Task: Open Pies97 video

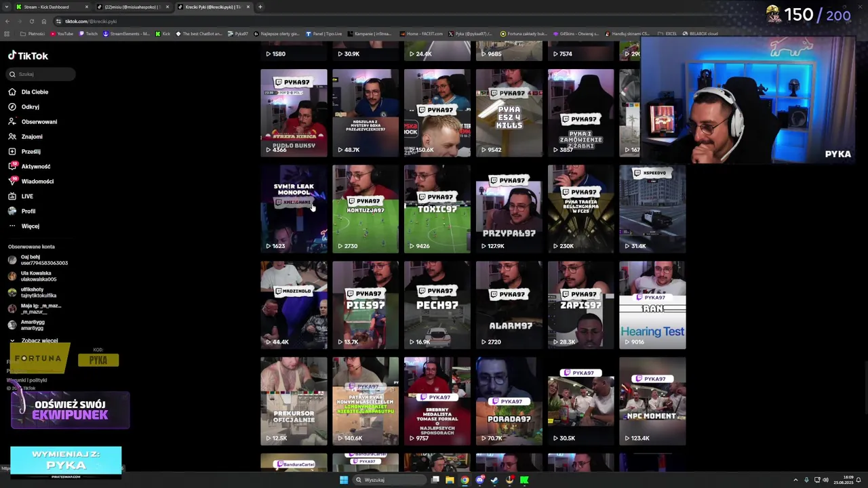Action: tap(366, 305)
